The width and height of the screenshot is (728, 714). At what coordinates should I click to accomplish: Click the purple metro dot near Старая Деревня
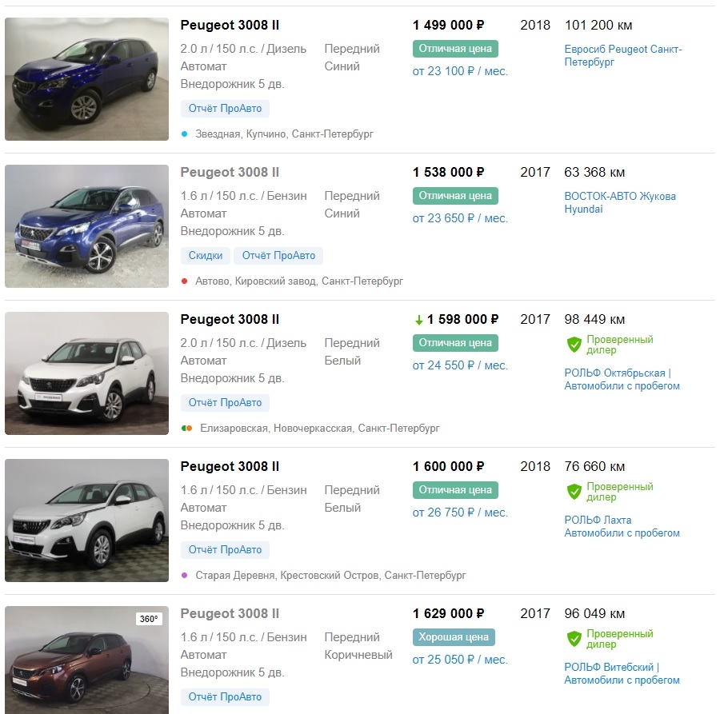pos(185,575)
